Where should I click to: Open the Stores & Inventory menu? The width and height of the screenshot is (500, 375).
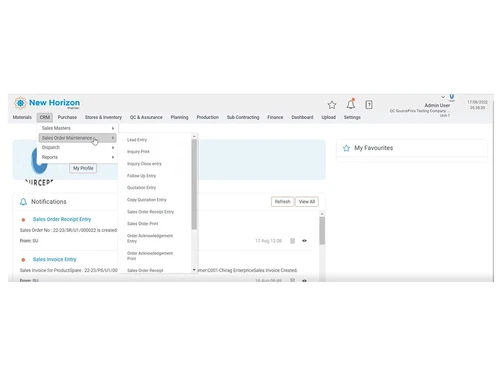coord(103,117)
